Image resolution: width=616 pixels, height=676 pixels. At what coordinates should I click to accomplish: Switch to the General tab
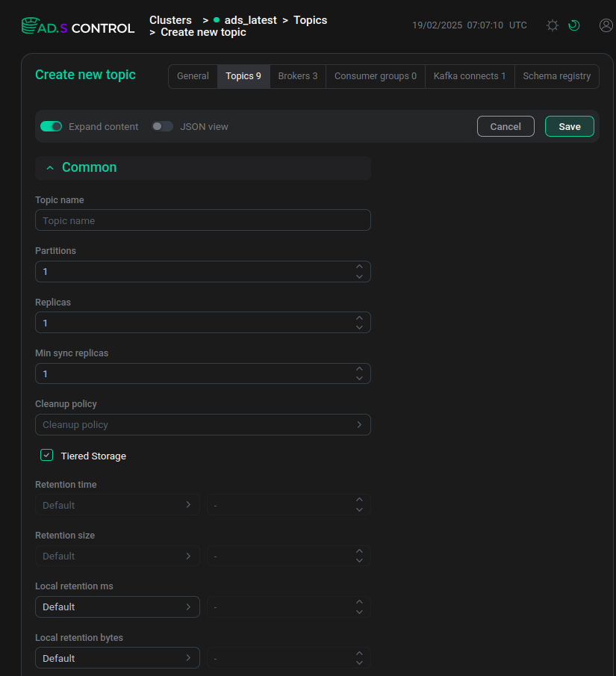tap(193, 76)
